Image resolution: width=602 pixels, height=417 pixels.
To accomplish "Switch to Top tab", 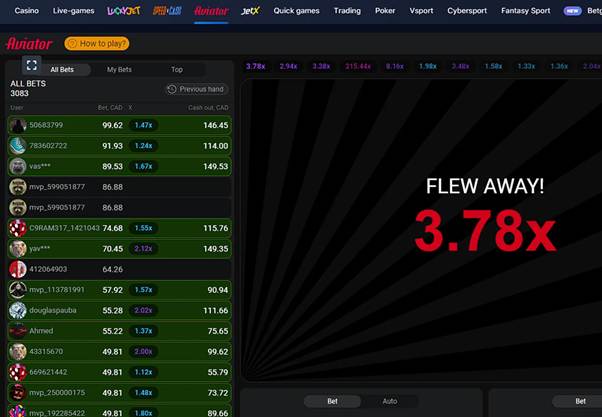I will pyautogui.click(x=177, y=70).
